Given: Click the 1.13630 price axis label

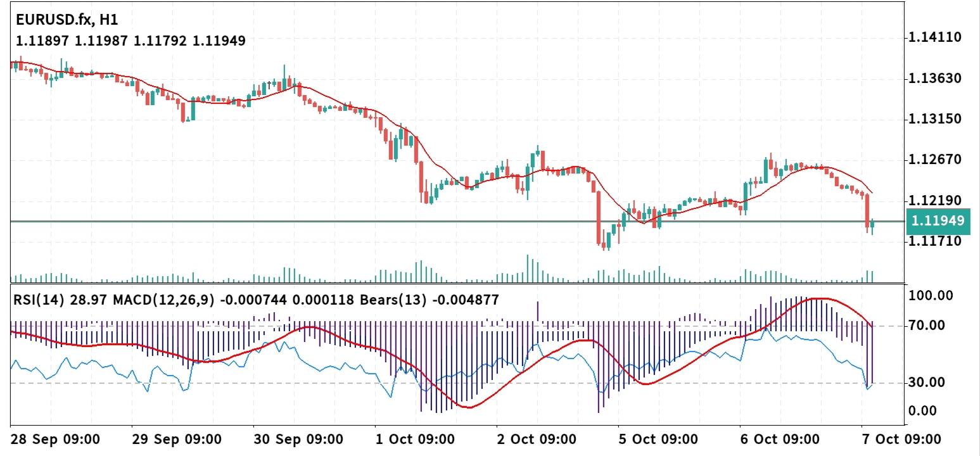Looking at the screenshot, I should 935,79.
